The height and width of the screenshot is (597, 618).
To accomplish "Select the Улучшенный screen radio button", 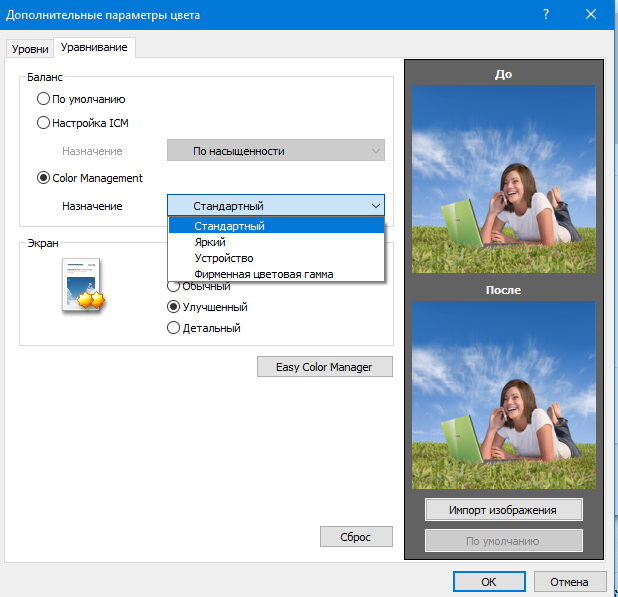I will point(173,307).
